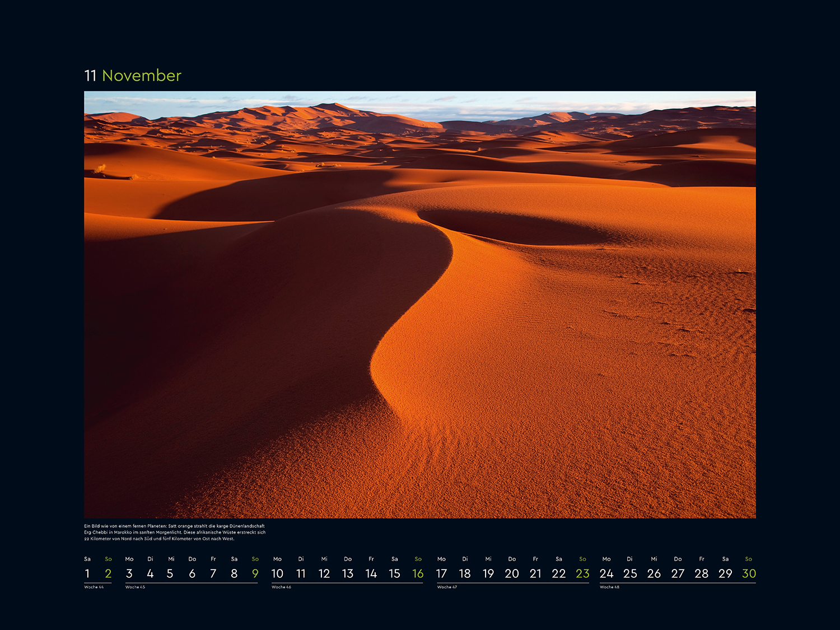The width and height of the screenshot is (840, 630).
Task: Click the 'Sa' label above date 1
Action: [x=87, y=559]
